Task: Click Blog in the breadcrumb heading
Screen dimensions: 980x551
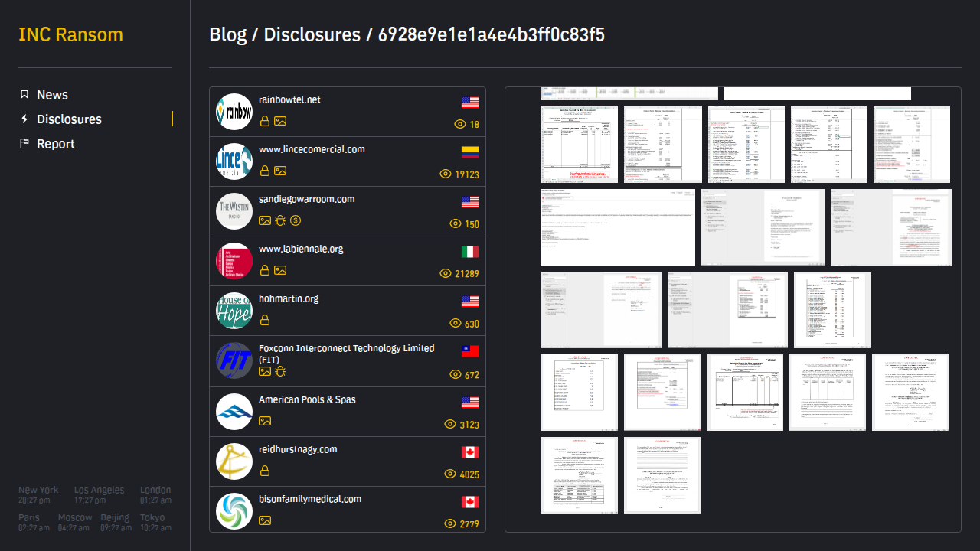Action: tap(227, 35)
